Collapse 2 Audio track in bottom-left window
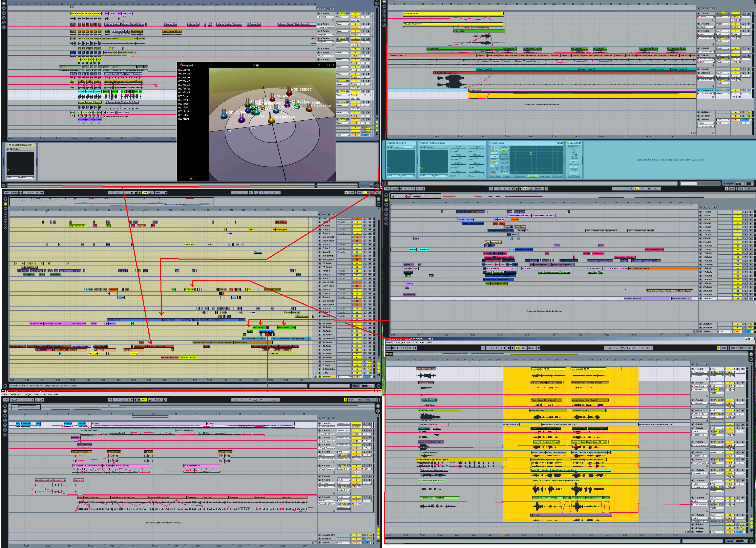 (x=319, y=431)
